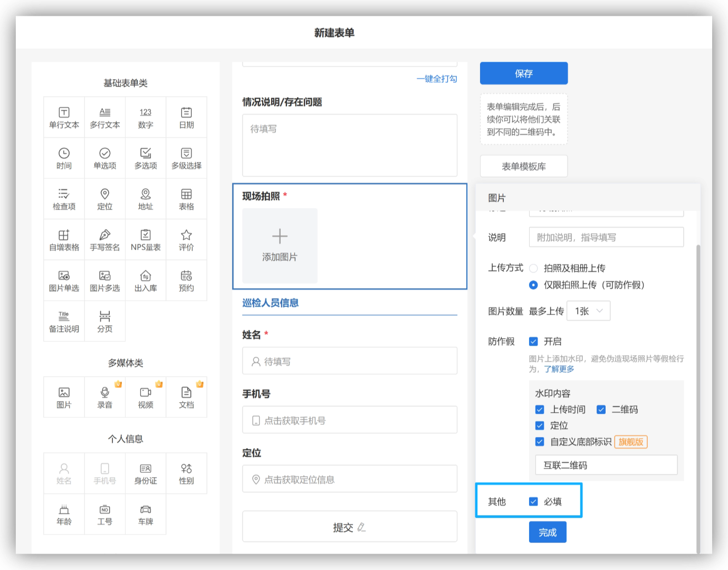
Task: Choose the NPS量表 component icon
Action: 146,239
